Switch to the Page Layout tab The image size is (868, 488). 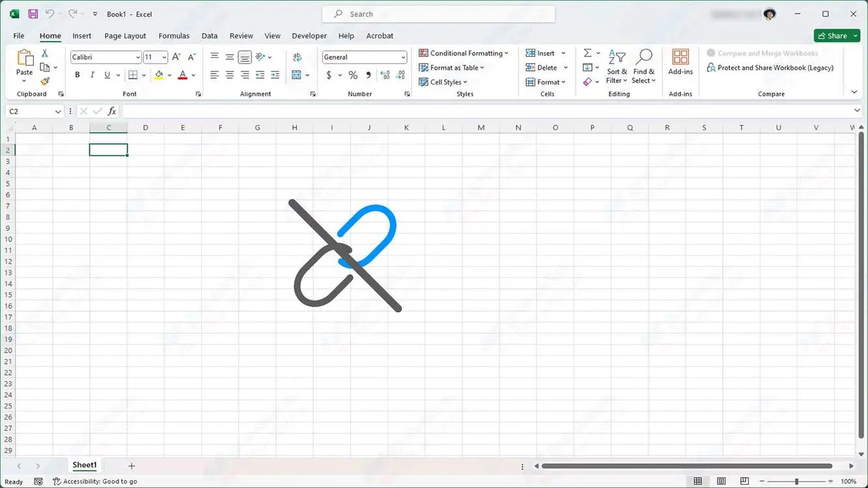tap(125, 36)
